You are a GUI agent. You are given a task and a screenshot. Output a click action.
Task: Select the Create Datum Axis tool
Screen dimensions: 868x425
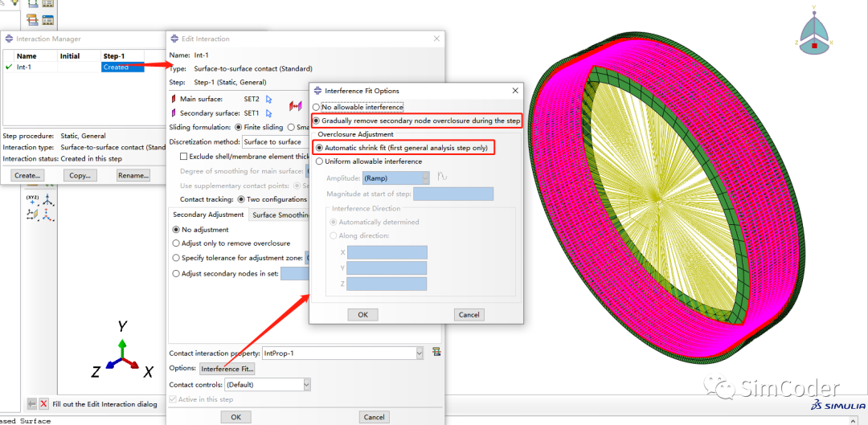pos(47,200)
